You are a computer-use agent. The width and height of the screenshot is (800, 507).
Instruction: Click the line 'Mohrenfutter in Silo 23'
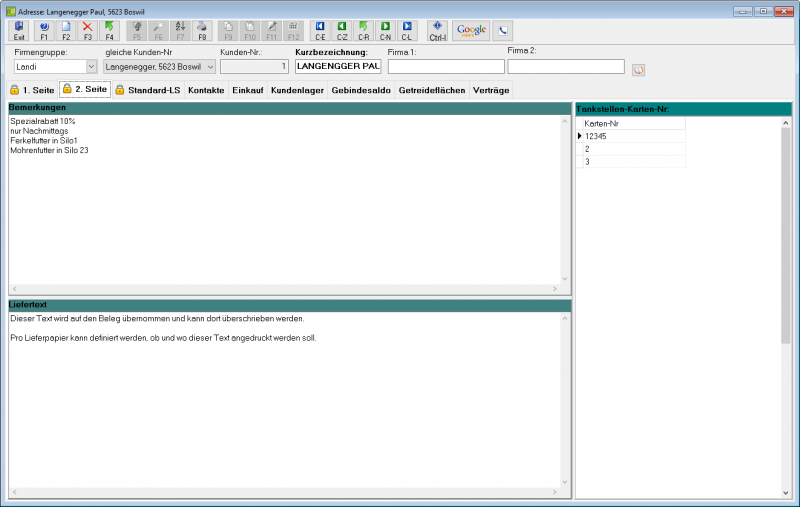pyautogui.click(x=49, y=150)
